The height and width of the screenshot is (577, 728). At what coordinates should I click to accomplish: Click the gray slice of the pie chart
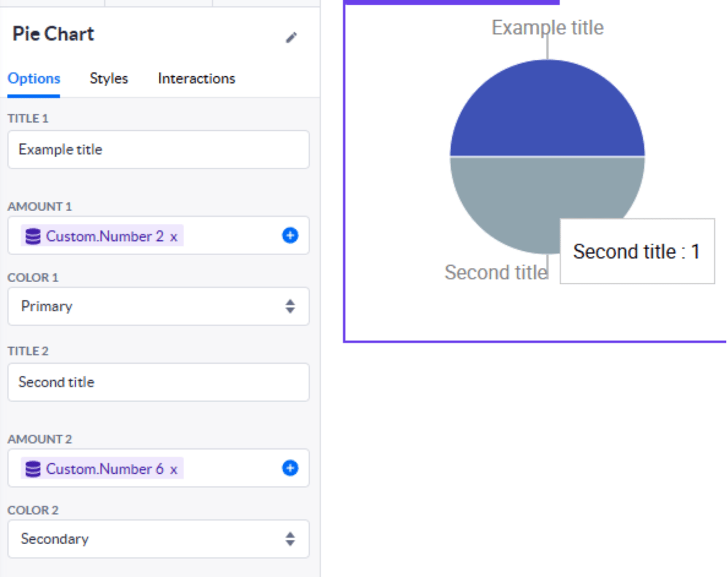pos(508,201)
